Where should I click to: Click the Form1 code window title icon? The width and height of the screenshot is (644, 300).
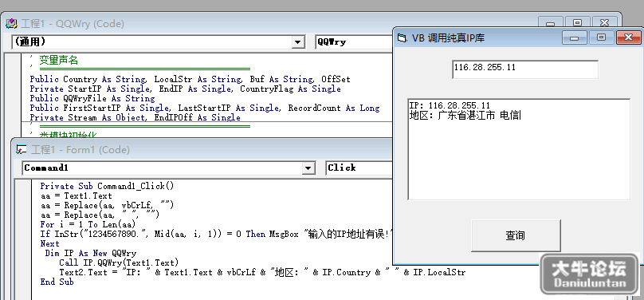click(22, 149)
